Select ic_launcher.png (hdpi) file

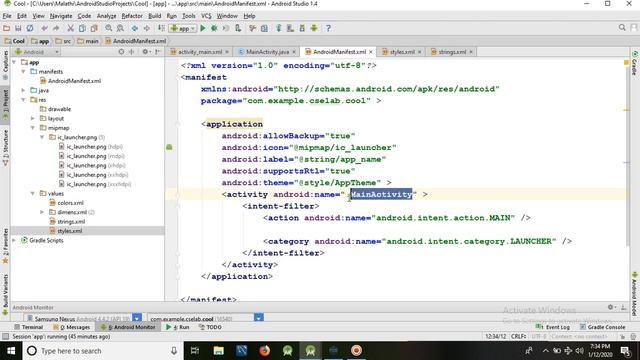90,147
